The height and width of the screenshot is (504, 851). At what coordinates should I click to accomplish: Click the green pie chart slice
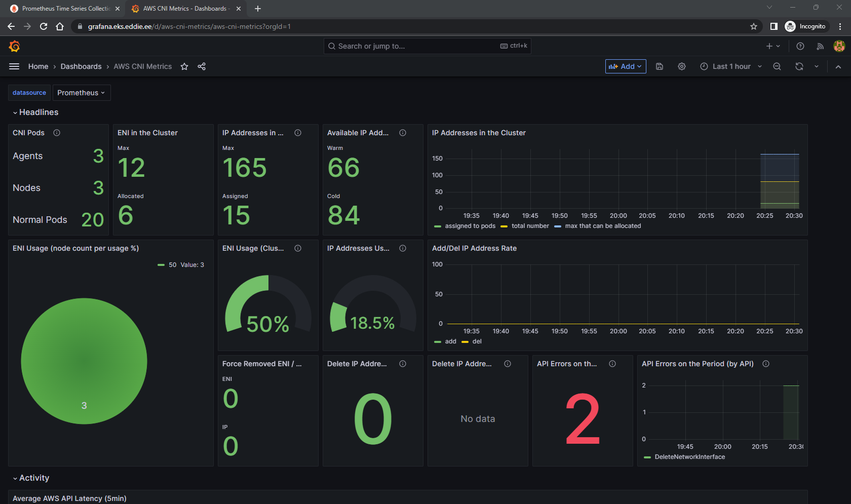click(x=84, y=361)
